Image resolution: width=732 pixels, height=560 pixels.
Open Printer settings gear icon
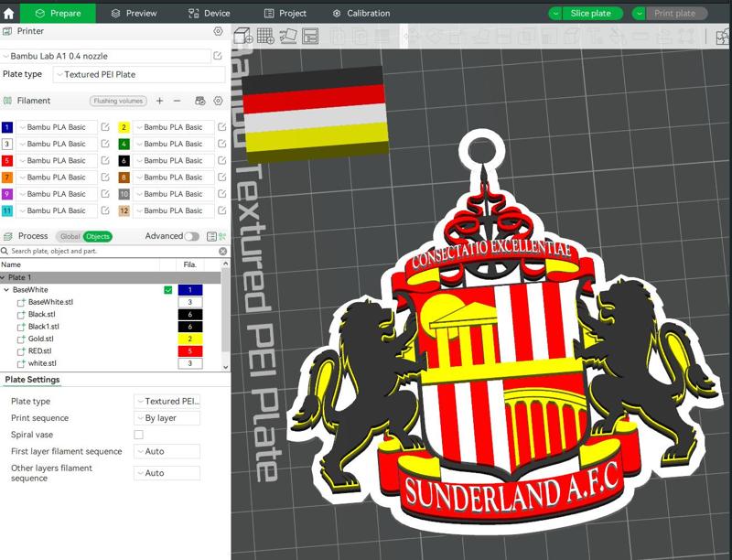coord(216,30)
